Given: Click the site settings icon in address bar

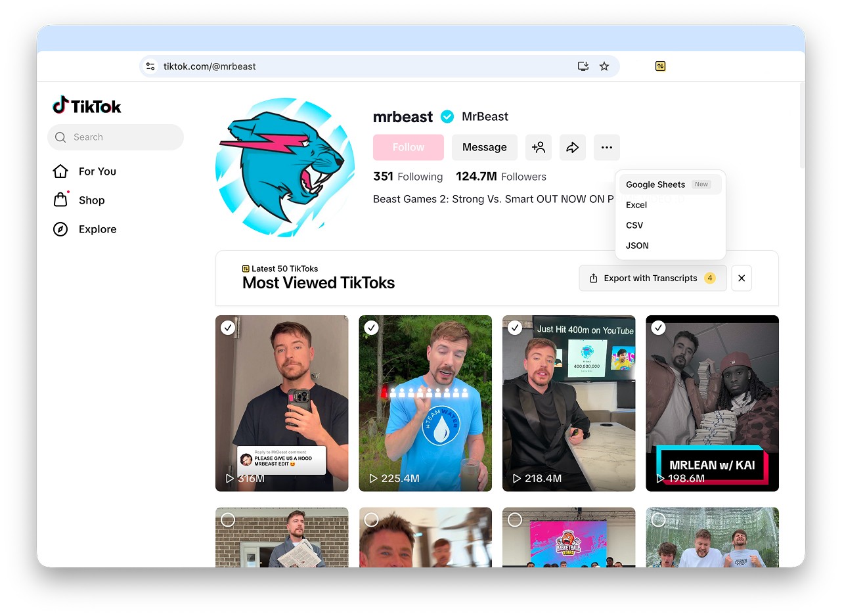Looking at the screenshot, I should tap(150, 66).
